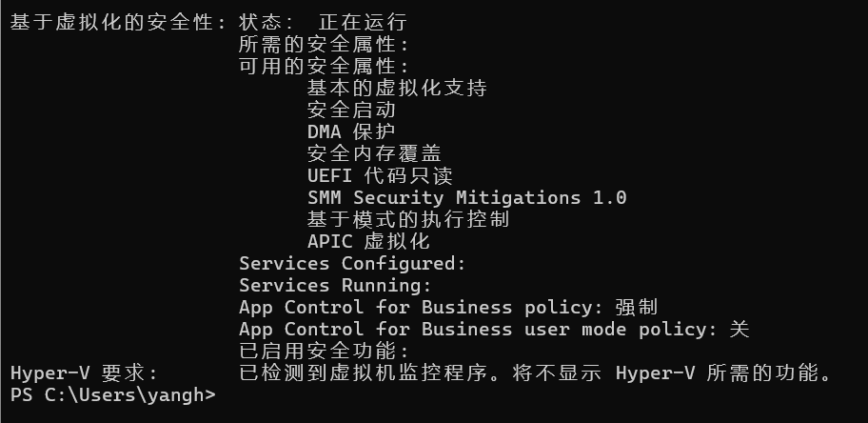Click the 基本的虚拟化支持 entry

397,88
